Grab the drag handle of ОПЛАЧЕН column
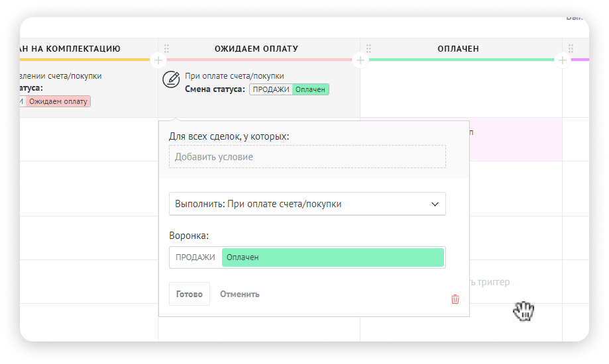 (368, 49)
